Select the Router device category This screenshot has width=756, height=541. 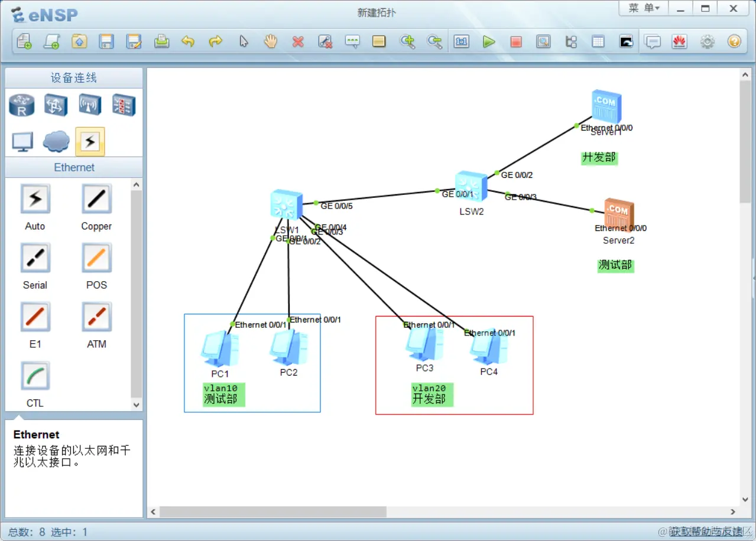(22, 106)
